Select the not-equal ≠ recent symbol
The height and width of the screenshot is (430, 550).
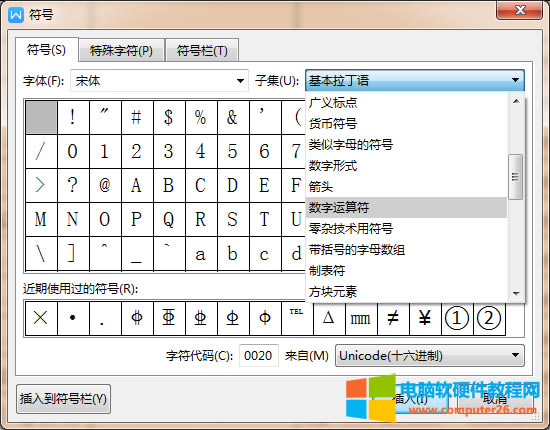click(393, 318)
